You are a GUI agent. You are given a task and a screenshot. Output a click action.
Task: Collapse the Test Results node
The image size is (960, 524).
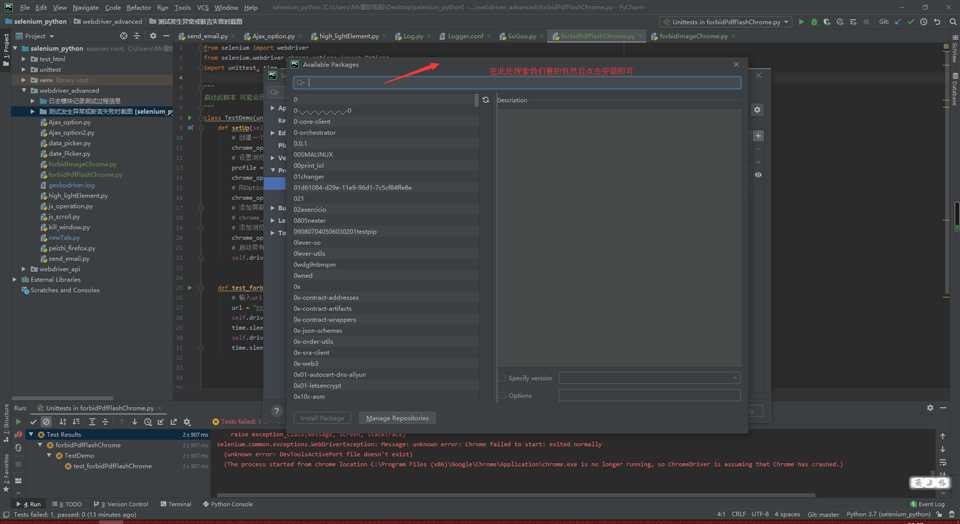coord(31,435)
